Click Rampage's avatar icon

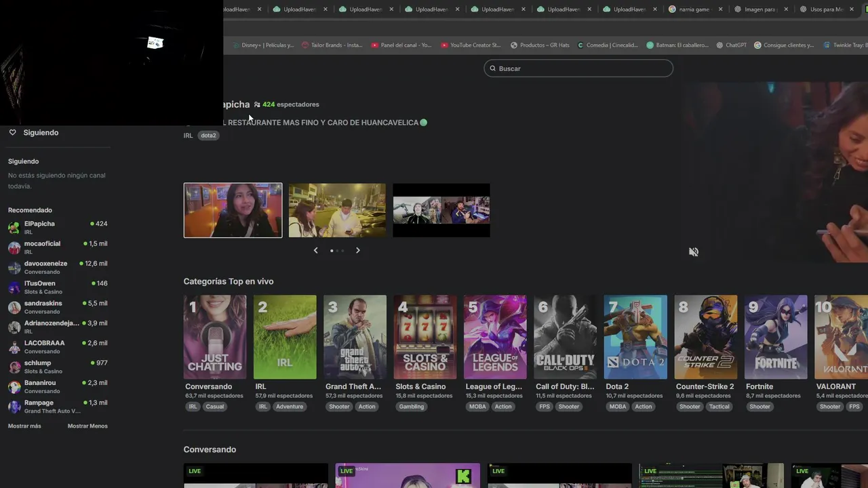pos(14,407)
